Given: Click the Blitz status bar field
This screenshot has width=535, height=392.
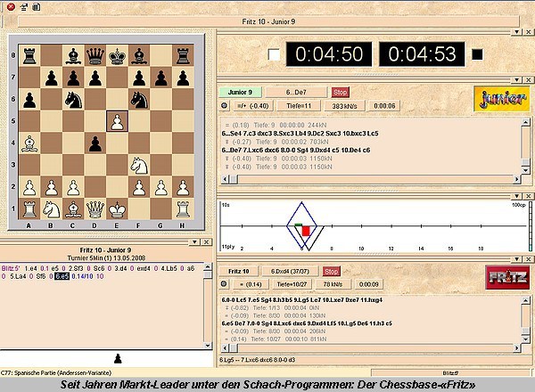Looking at the screenshot, I should pyautogui.click(x=450, y=372).
